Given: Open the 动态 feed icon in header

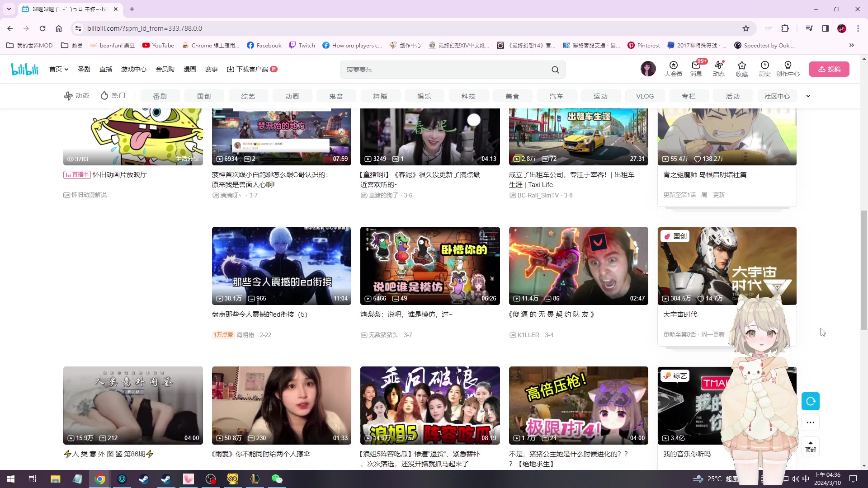Looking at the screenshot, I should [x=719, y=69].
